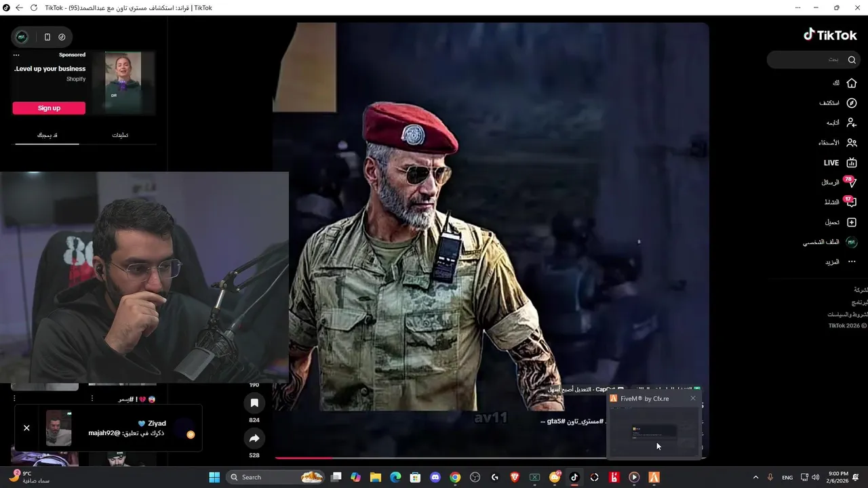Image resolution: width=868 pixels, height=488 pixels.
Task: Open Profile (الملف الشخصي) avatar
Action: click(852, 242)
